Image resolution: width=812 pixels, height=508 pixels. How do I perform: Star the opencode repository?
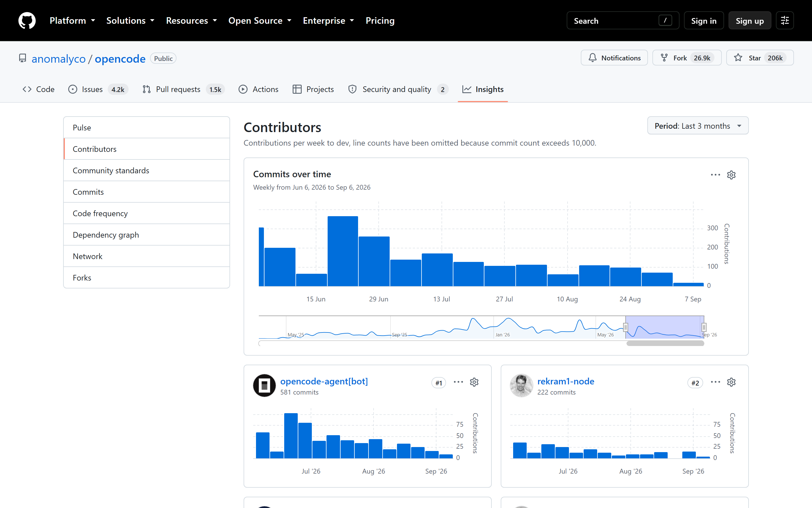760,58
